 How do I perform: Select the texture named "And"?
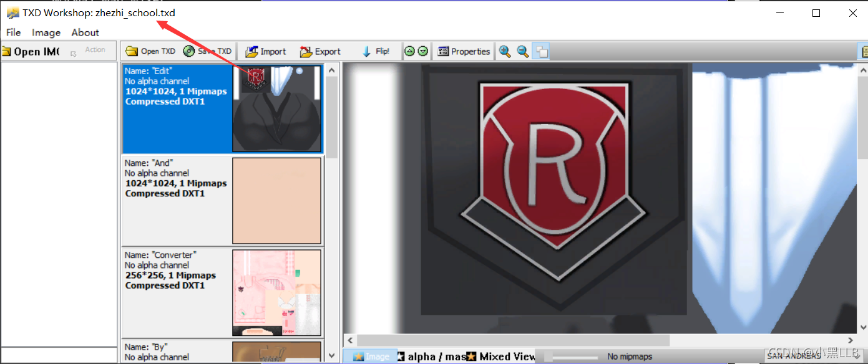[222, 200]
